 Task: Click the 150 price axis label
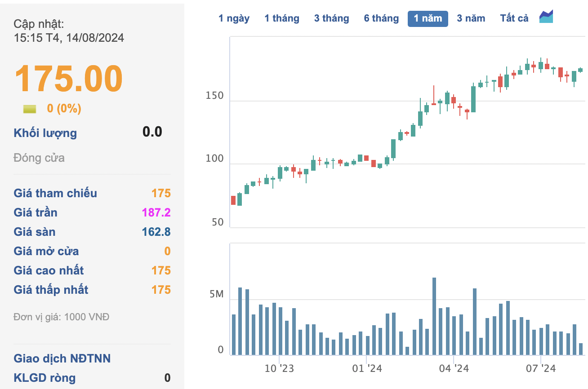[214, 95]
